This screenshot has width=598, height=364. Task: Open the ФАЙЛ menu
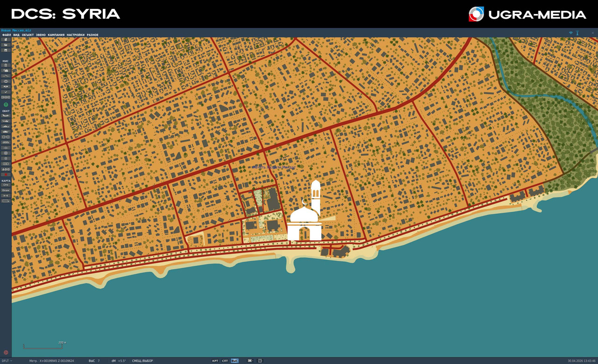click(x=7, y=35)
